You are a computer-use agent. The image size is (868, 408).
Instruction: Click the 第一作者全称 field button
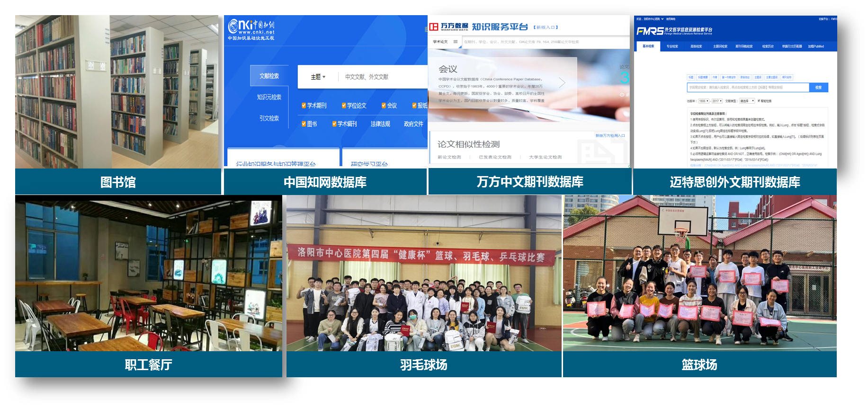(x=729, y=77)
